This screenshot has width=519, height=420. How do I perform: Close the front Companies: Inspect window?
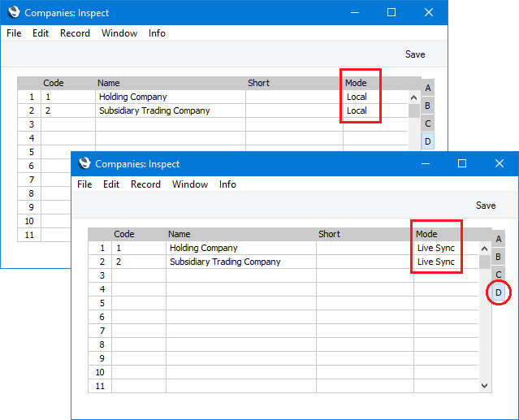coord(500,163)
